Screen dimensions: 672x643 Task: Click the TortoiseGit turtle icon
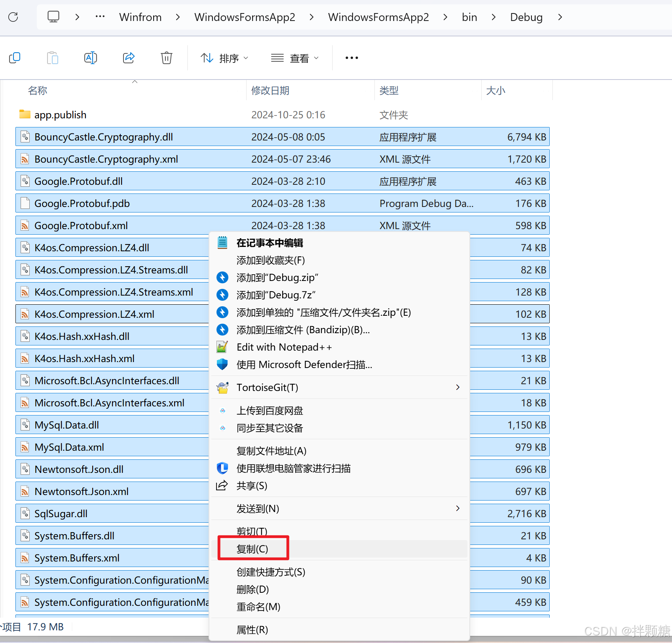(222, 387)
